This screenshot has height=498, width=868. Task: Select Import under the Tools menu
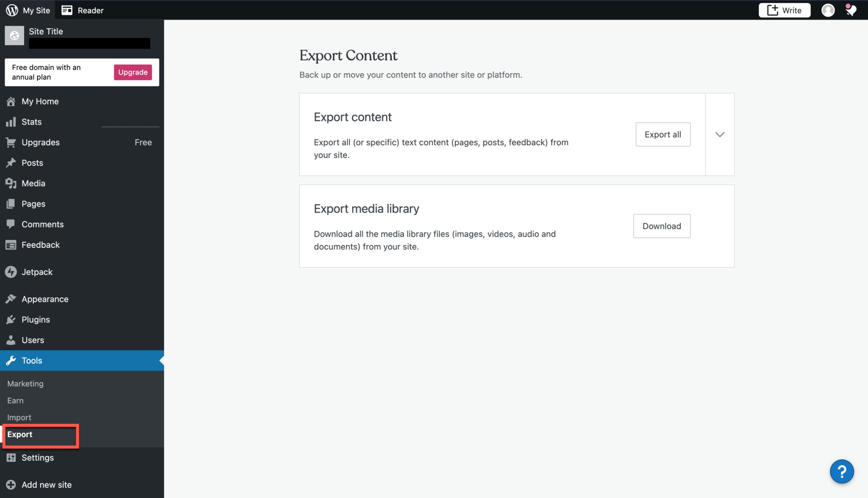(19, 417)
